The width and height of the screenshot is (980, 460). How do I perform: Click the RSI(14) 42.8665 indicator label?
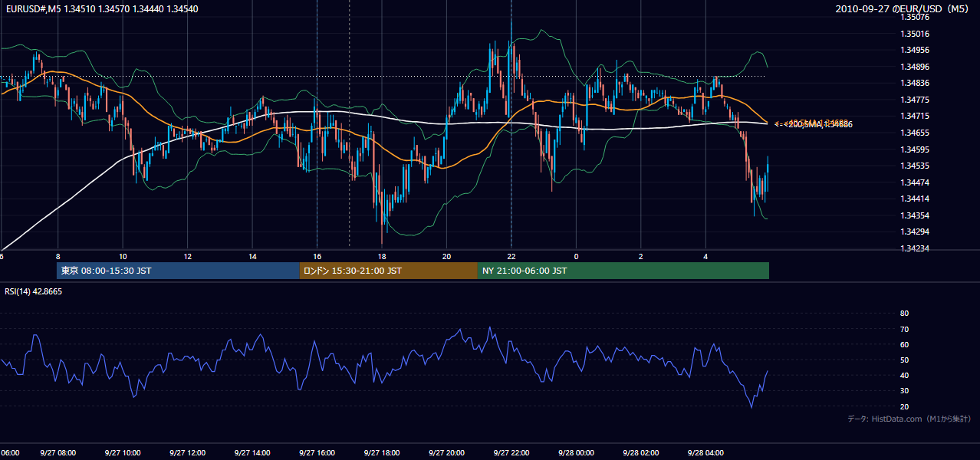(33, 291)
